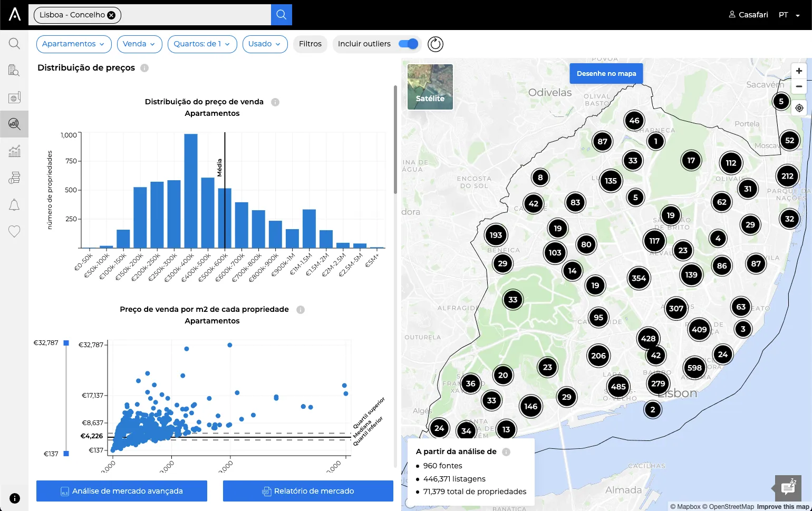812x511 pixels.
Task: Click the blue search magnifier button
Action: (x=282, y=15)
